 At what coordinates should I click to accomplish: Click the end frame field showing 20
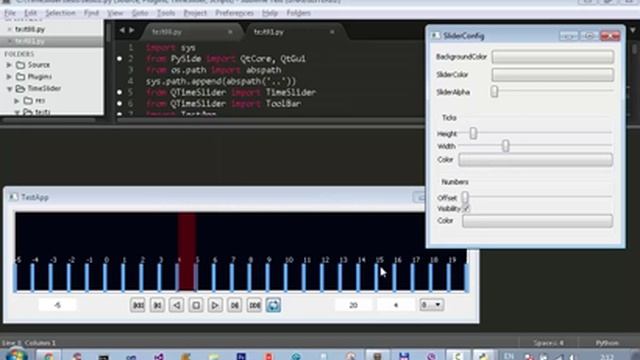coord(353,305)
